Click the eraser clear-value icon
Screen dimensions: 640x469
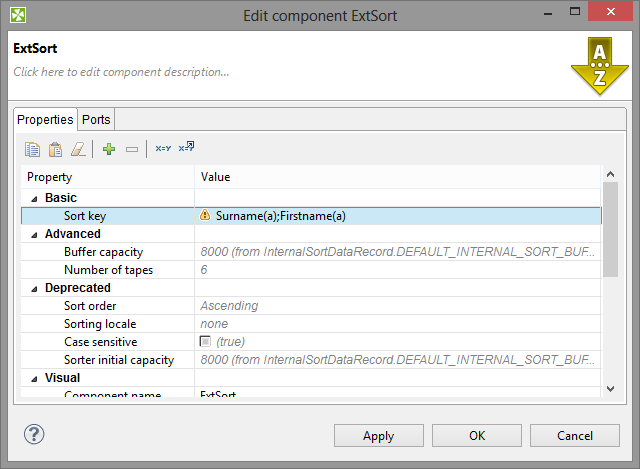click(79, 149)
